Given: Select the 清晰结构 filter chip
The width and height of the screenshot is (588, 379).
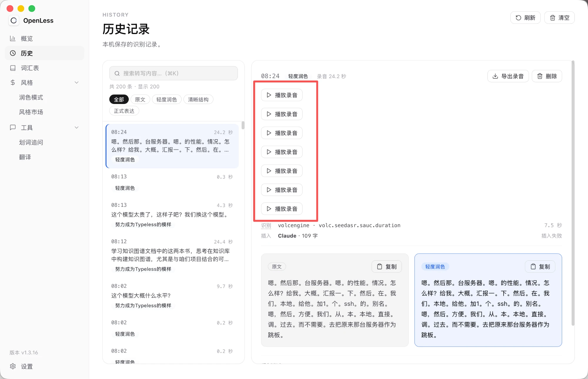Looking at the screenshot, I should tap(198, 100).
